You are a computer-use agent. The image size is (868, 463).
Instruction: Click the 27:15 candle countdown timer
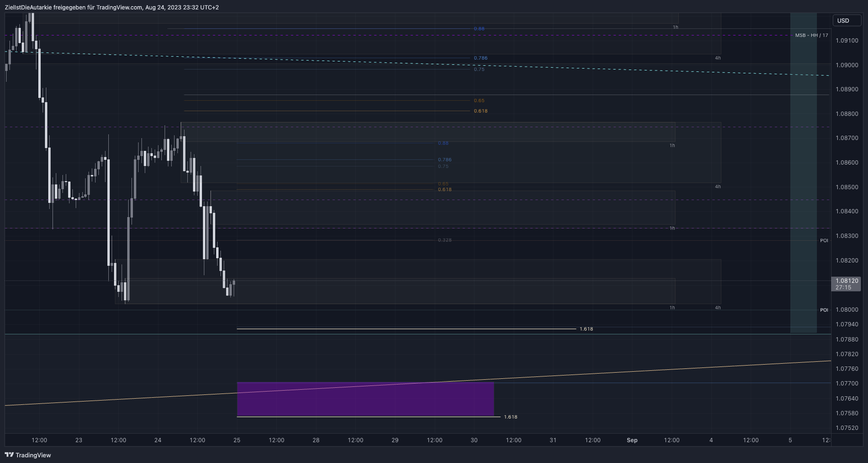coord(843,287)
